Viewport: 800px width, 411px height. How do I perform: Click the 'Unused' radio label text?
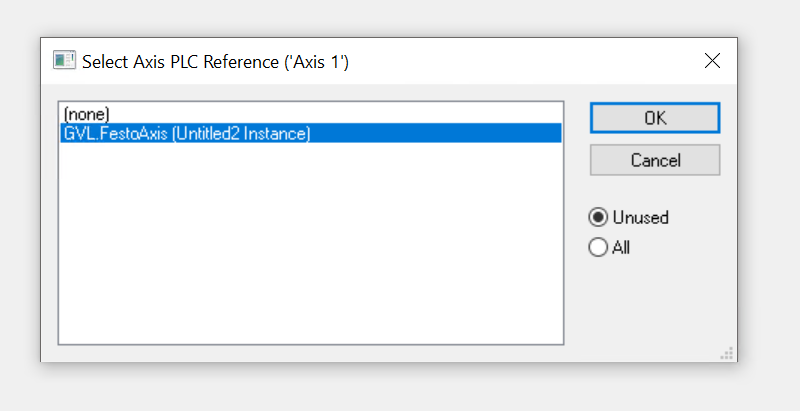pos(641,217)
